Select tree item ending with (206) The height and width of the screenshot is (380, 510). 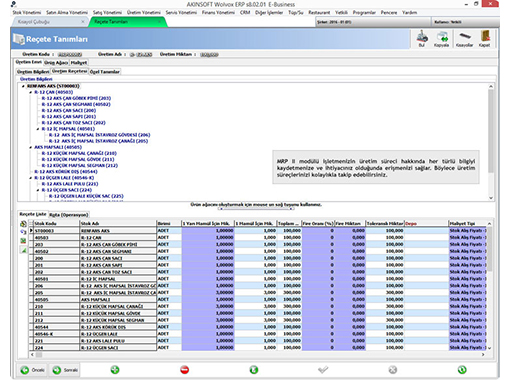click(x=99, y=135)
